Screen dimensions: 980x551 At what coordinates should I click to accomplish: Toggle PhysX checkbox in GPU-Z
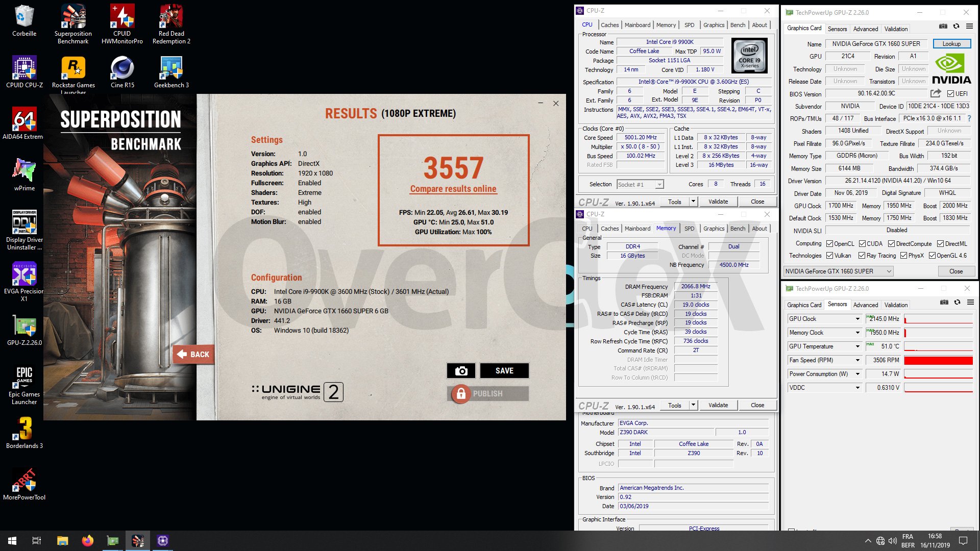(x=903, y=256)
